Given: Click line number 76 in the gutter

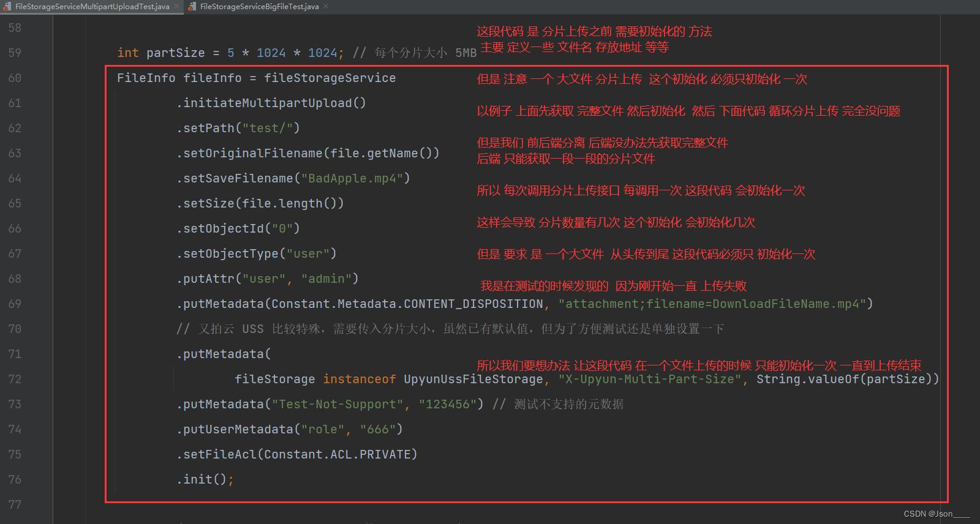Looking at the screenshot, I should [15, 479].
